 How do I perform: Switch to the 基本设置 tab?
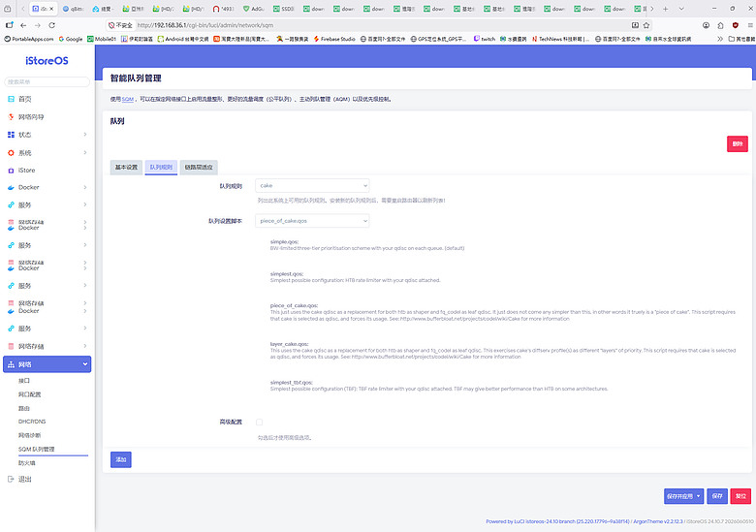[126, 168]
